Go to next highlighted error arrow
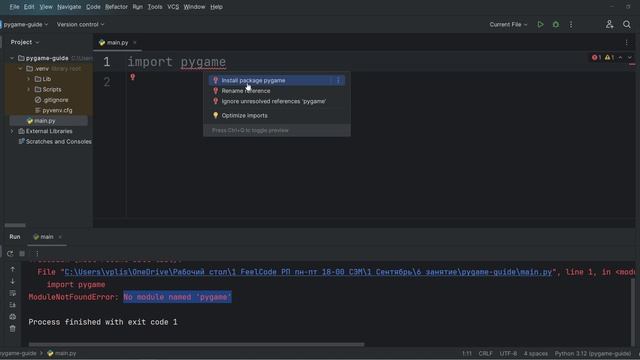640x360 pixels. (629, 58)
